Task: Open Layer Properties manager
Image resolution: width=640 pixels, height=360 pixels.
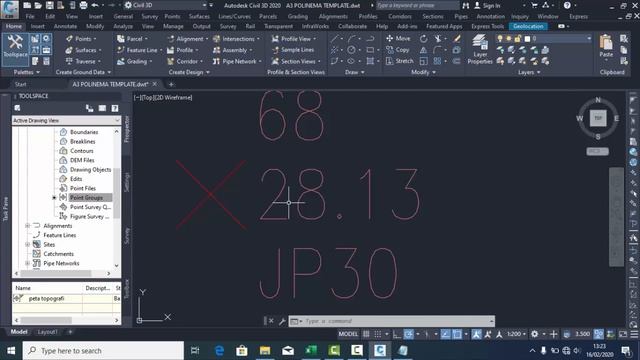Action: point(480,49)
